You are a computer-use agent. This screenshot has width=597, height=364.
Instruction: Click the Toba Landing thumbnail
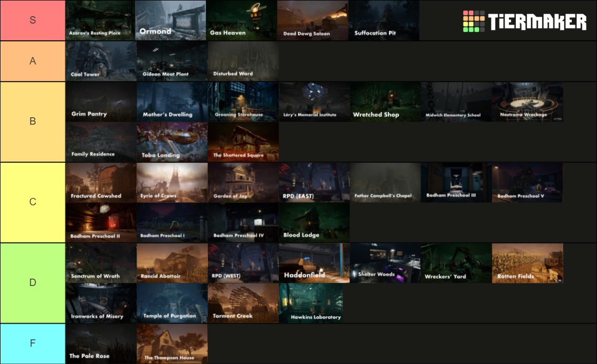point(171,142)
